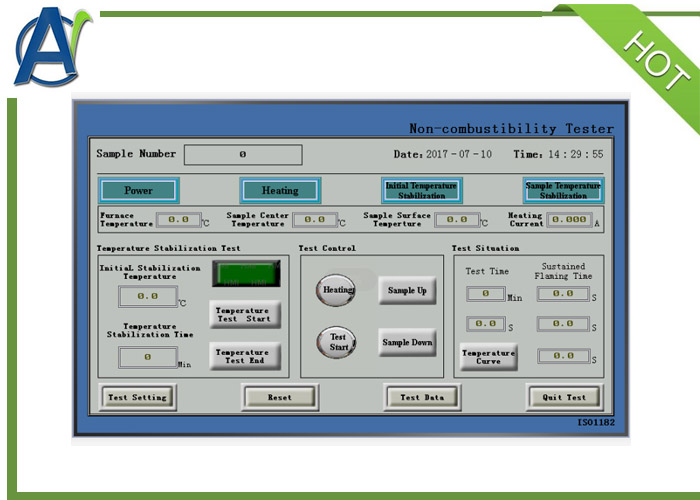Click the Test Time minutes field
Screen dimensions: 700x500
(x=486, y=294)
